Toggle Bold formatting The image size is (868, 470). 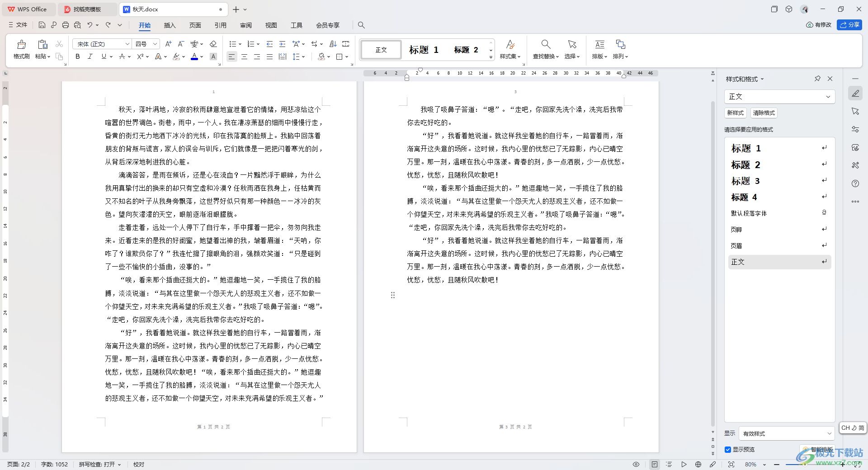[x=78, y=56]
